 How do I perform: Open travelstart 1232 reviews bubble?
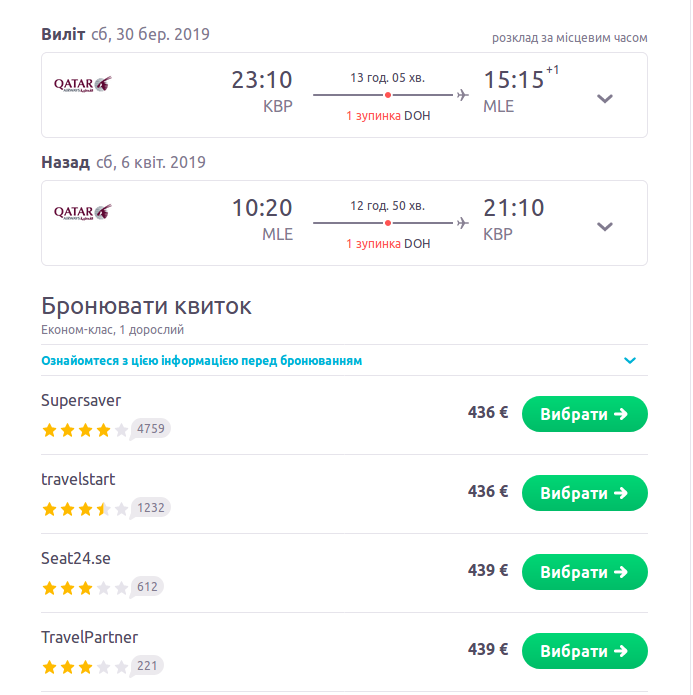click(151, 508)
